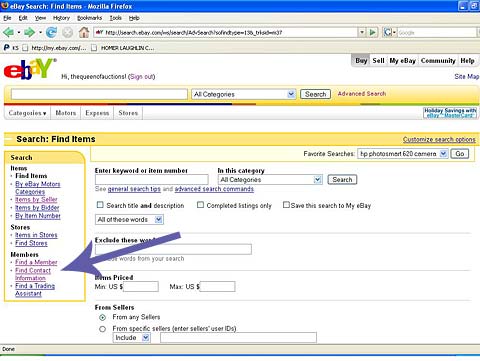Reload the page with the refresh icon
Viewport: 480px width, 361px height.
tap(51, 32)
